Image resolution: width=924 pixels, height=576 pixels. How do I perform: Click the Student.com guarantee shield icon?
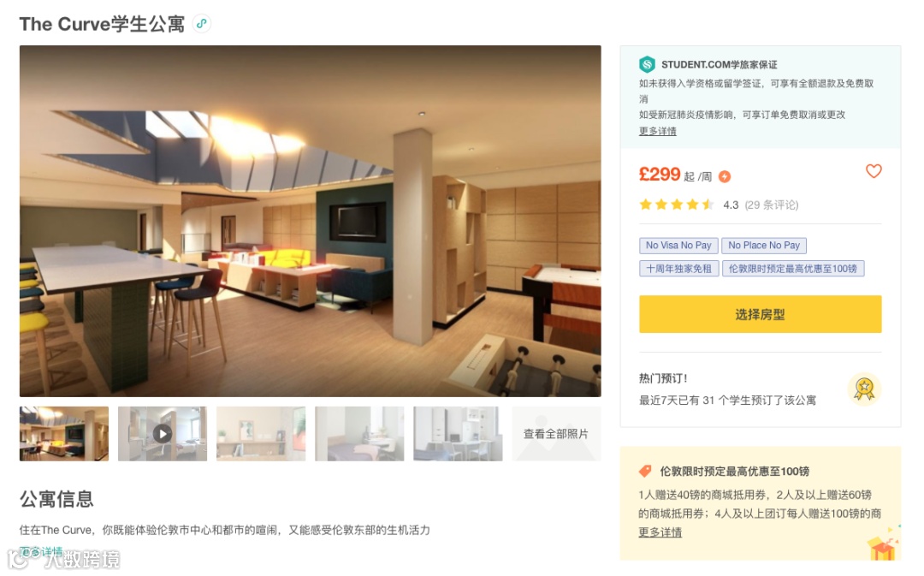tap(647, 63)
